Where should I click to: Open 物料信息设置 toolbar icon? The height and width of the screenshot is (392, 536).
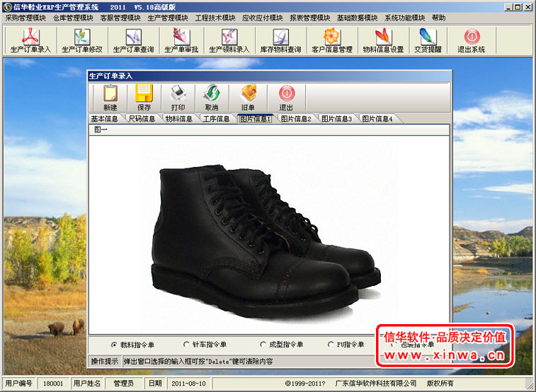coord(383,40)
